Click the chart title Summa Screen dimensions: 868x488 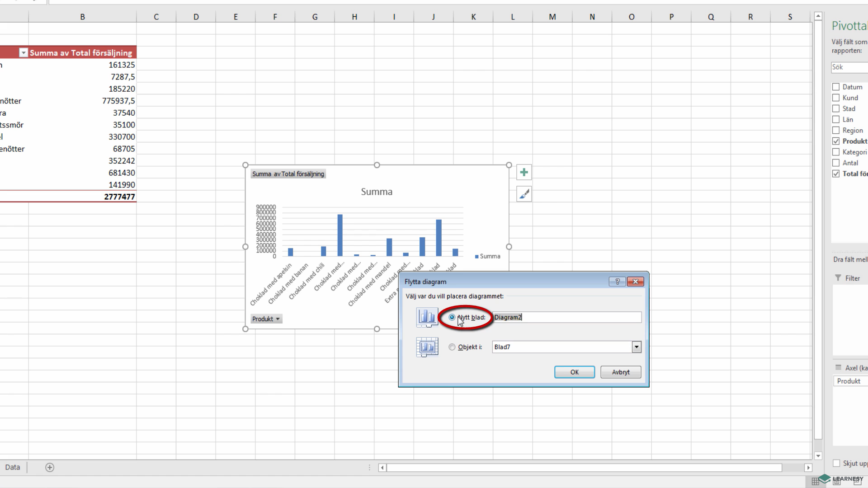[377, 192]
